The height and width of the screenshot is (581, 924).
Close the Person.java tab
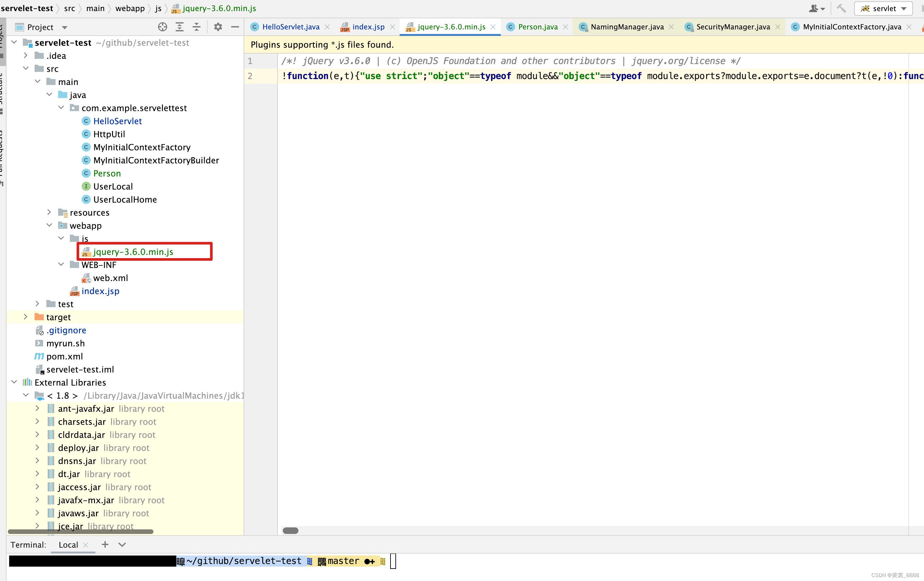(566, 27)
